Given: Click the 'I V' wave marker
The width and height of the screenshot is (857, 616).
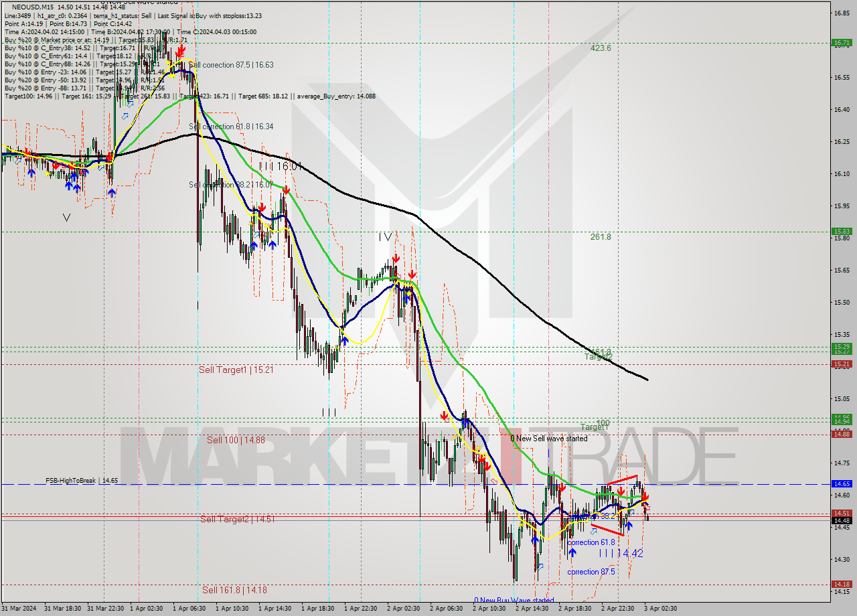Looking at the screenshot, I should point(385,236).
